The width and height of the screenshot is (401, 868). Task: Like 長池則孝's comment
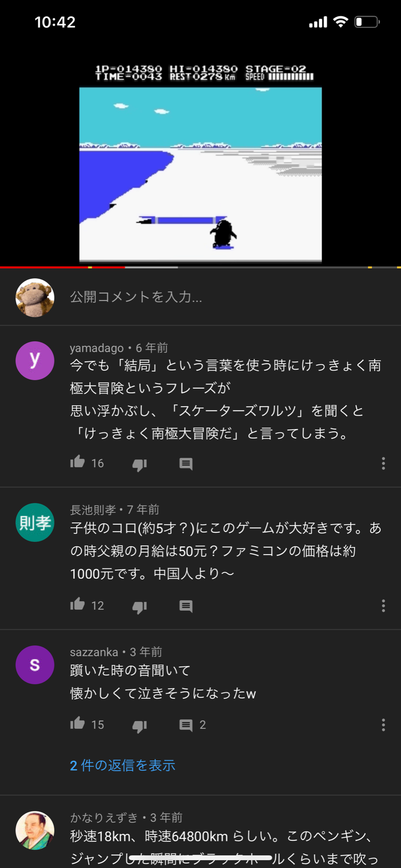click(77, 604)
